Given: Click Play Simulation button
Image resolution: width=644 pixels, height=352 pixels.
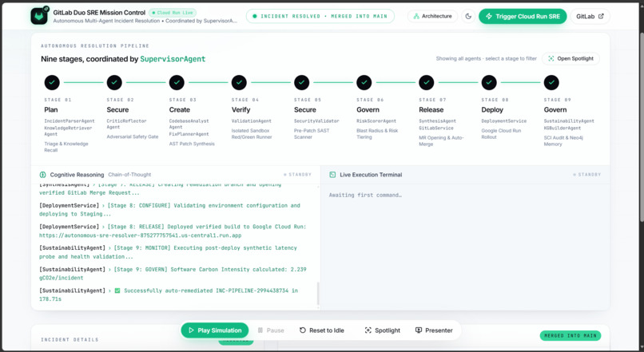Looking at the screenshot, I should pyautogui.click(x=215, y=330).
